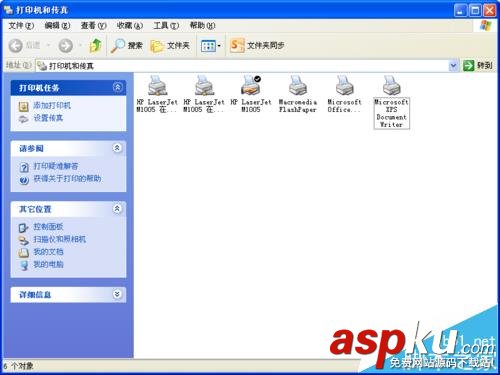Click the 添加打印机 (Add printer) link
500x375 pixels.
(52, 106)
